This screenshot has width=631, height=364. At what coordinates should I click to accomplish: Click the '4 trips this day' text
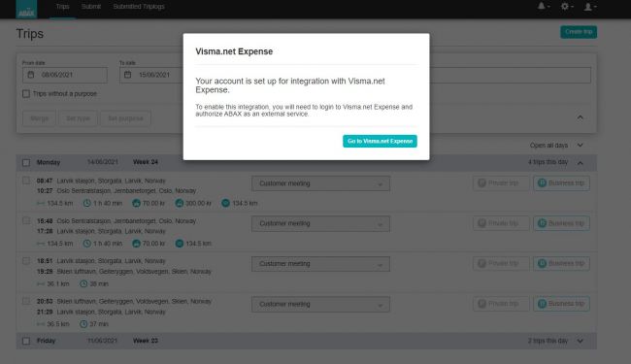click(x=548, y=162)
